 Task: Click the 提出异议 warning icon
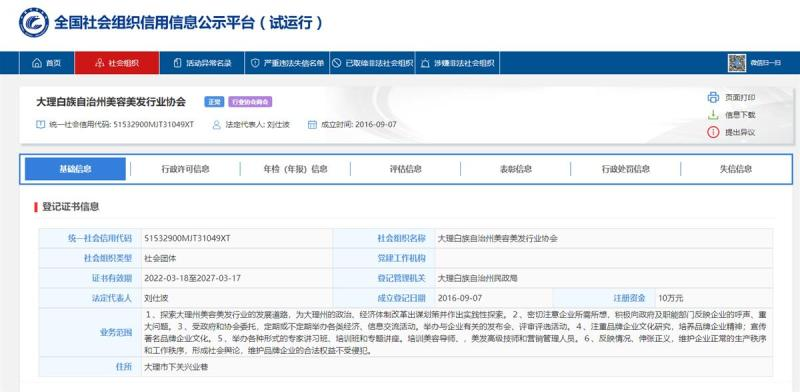click(x=713, y=132)
